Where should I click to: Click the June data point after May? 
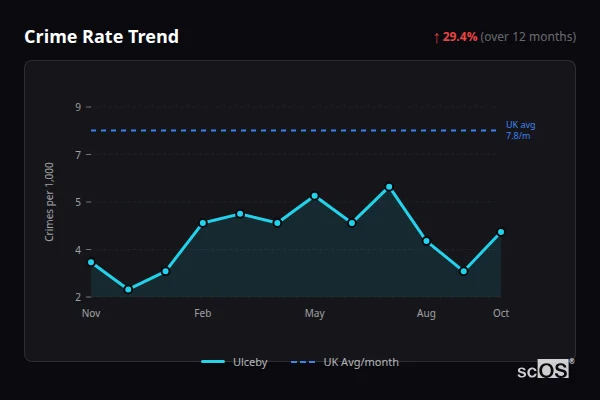click(352, 223)
